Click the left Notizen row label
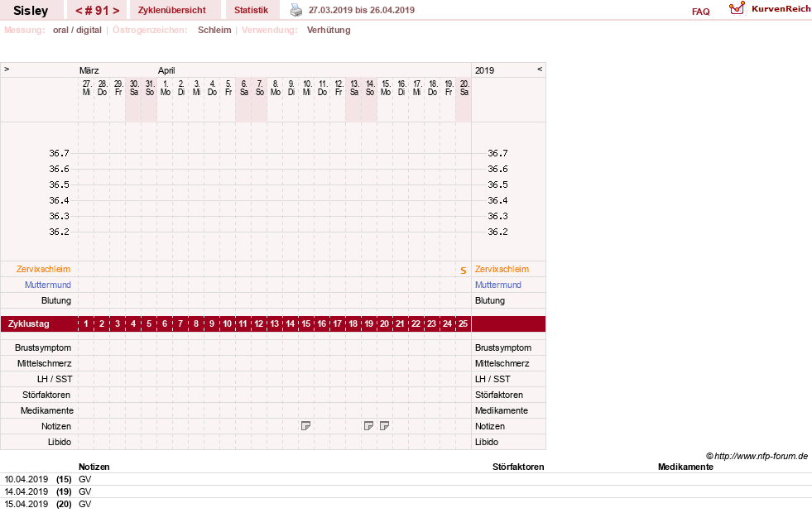812x532 pixels. 56,426
